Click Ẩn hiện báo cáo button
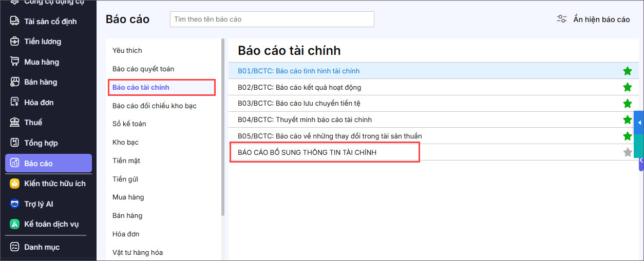Image resolution: width=644 pixels, height=261 pixels. click(x=593, y=19)
